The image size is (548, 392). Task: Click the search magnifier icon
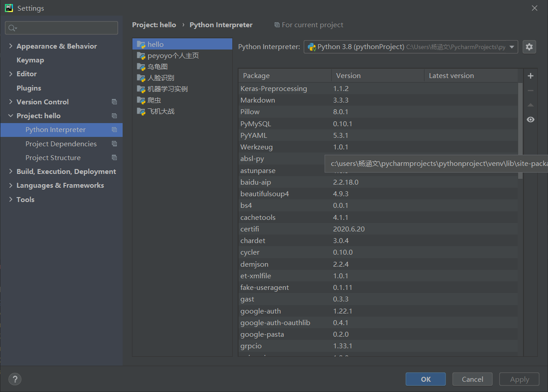tap(12, 28)
